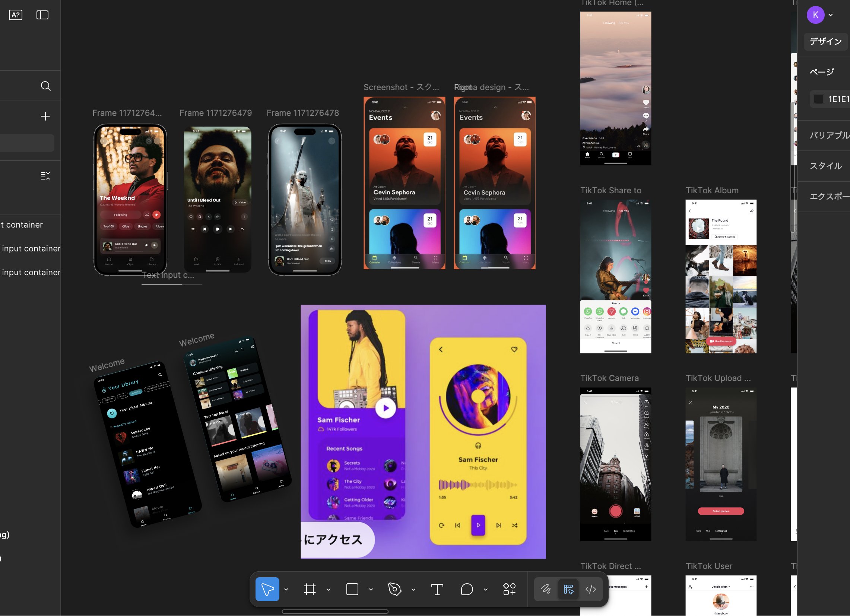Click the next track icon in yellow player
The image size is (850, 616).
[x=498, y=525]
